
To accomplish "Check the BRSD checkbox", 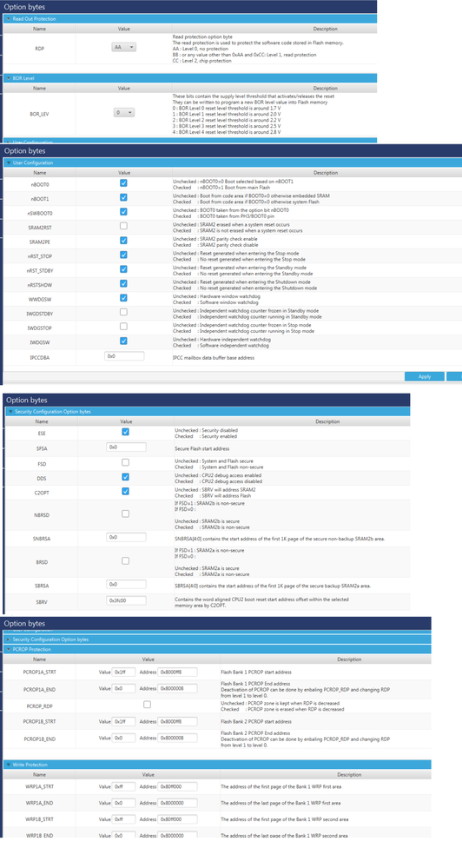I will (126, 560).
